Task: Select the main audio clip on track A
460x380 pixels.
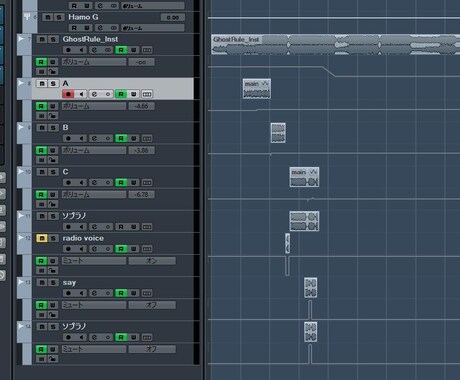Action: pos(257,89)
